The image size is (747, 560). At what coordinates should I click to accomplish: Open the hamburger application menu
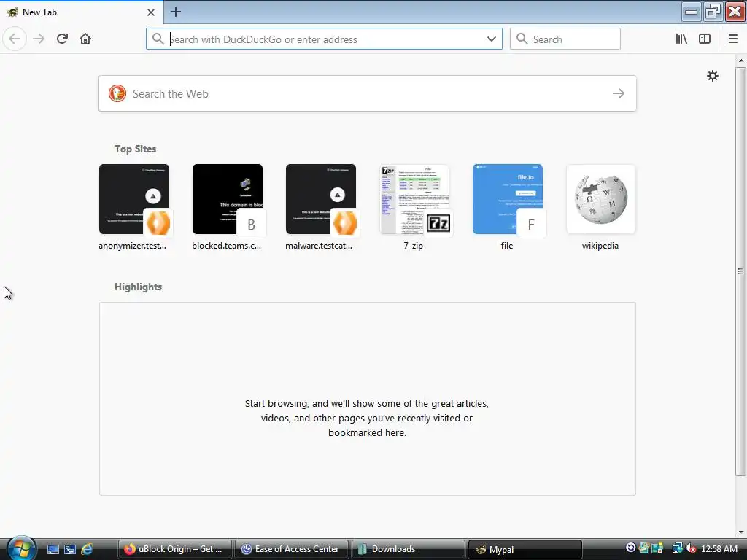pos(732,39)
